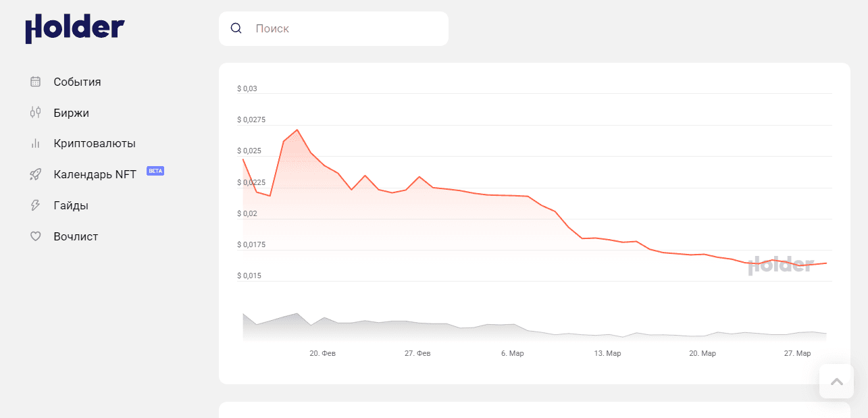Navigate to Гайды
This screenshot has height=418, width=868.
tap(71, 205)
